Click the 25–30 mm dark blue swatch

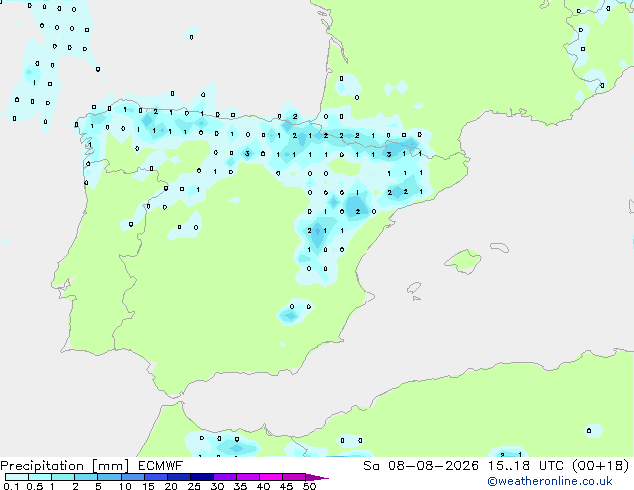pos(201,477)
